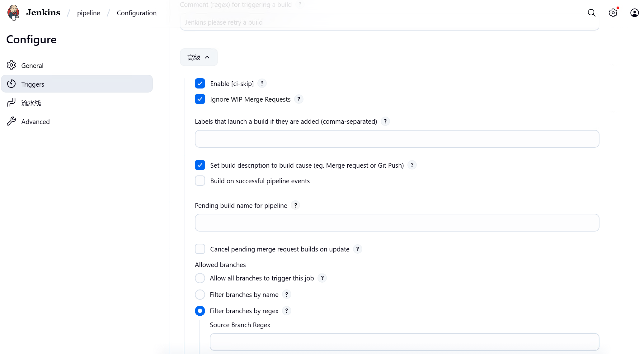Image resolution: width=644 pixels, height=354 pixels.
Task: Disable Ignore WIP Merge Requests
Action: click(x=200, y=99)
